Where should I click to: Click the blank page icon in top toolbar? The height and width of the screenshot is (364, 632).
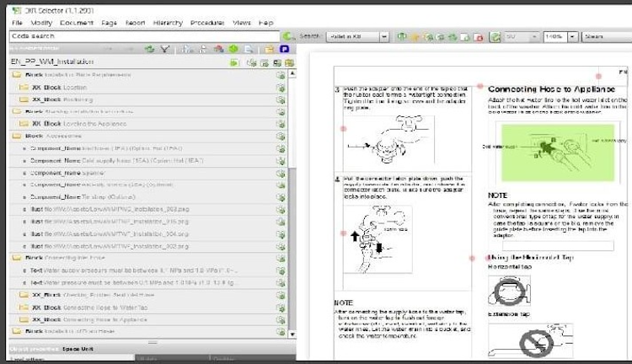pos(465,37)
